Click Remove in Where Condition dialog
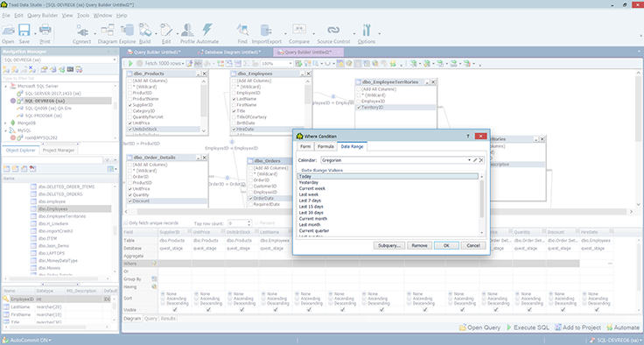The height and width of the screenshot is (345, 644). 419,245
